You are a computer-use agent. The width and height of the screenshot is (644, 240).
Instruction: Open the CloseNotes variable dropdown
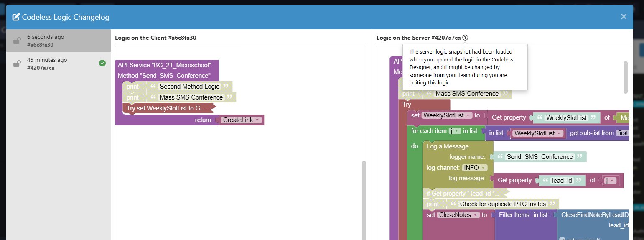click(x=475, y=215)
